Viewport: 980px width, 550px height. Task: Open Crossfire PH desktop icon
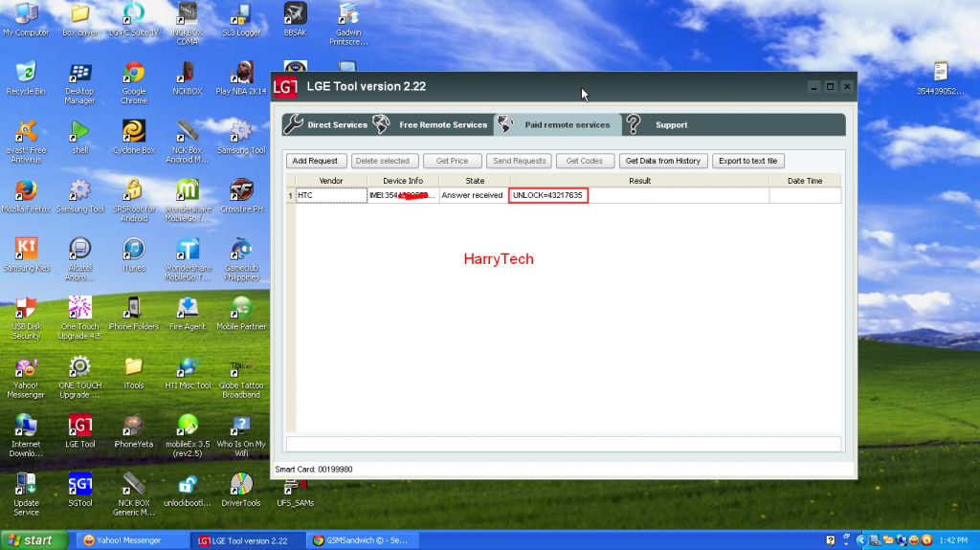[x=241, y=196]
